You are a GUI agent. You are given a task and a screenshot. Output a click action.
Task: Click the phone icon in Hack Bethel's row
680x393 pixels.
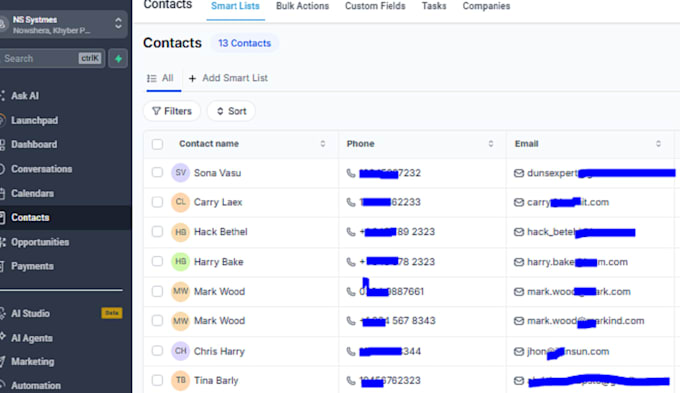click(x=351, y=232)
